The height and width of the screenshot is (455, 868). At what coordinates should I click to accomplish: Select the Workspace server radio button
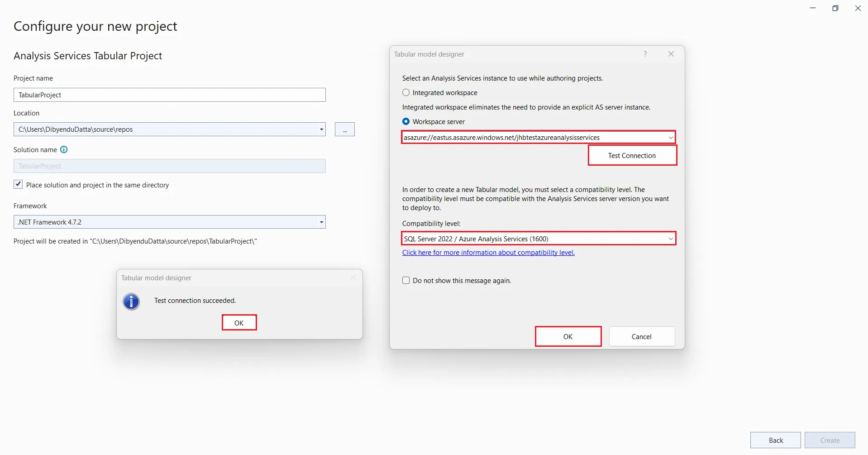click(x=406, y=122)
